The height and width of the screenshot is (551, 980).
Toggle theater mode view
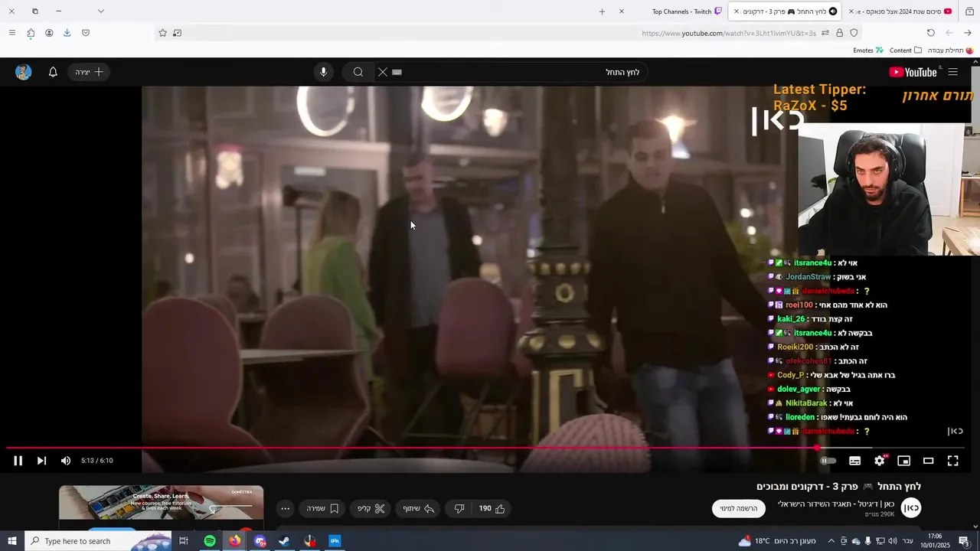point(929,461)
